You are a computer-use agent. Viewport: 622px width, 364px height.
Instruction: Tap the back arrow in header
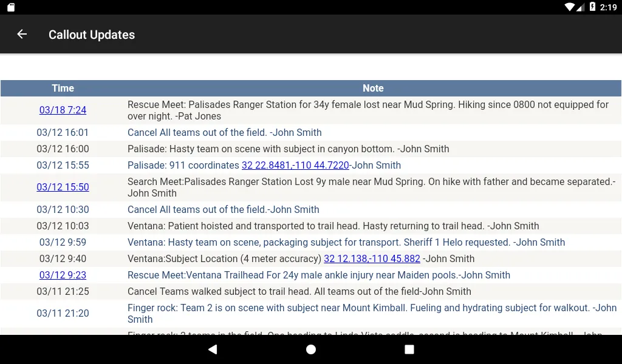tap(22, 35)
